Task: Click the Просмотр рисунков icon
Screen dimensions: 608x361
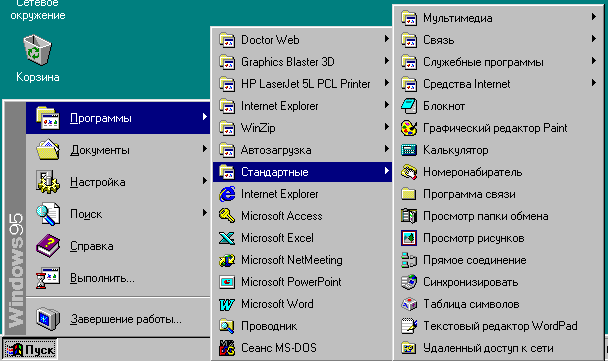Action: [x=409, y=238]
